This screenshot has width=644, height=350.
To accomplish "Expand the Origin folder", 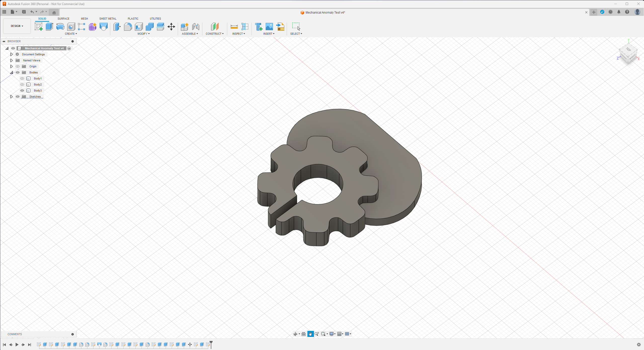I will coord(11,66).
